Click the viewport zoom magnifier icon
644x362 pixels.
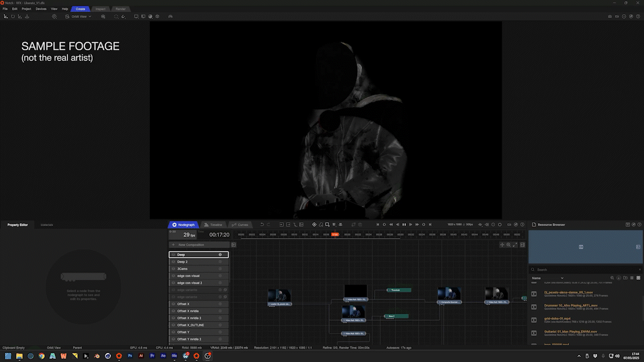[103, 17]
